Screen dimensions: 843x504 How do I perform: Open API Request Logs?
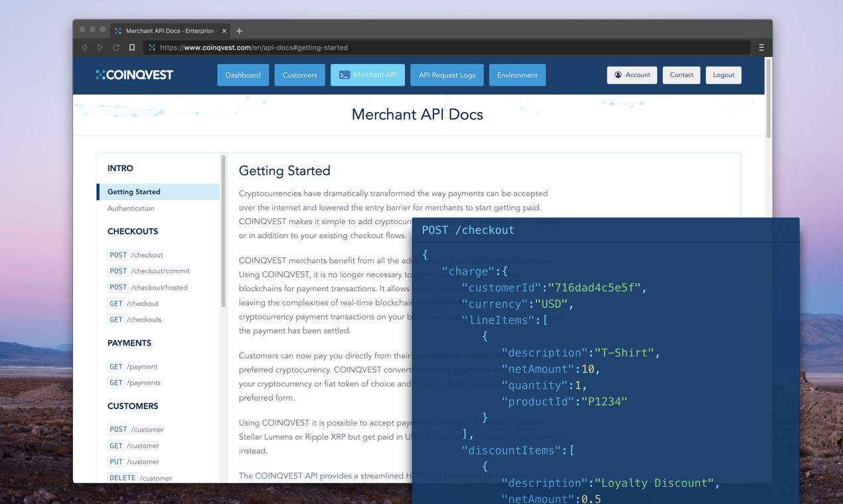click(447, 75)
